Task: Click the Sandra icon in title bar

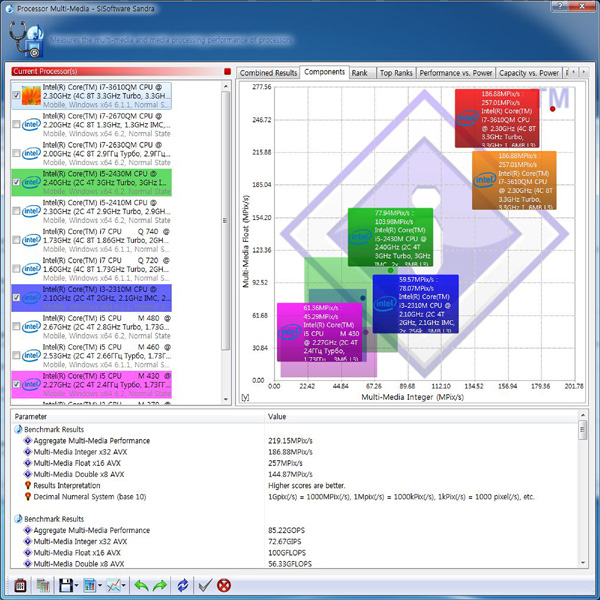Action: (x=10, y=8)
